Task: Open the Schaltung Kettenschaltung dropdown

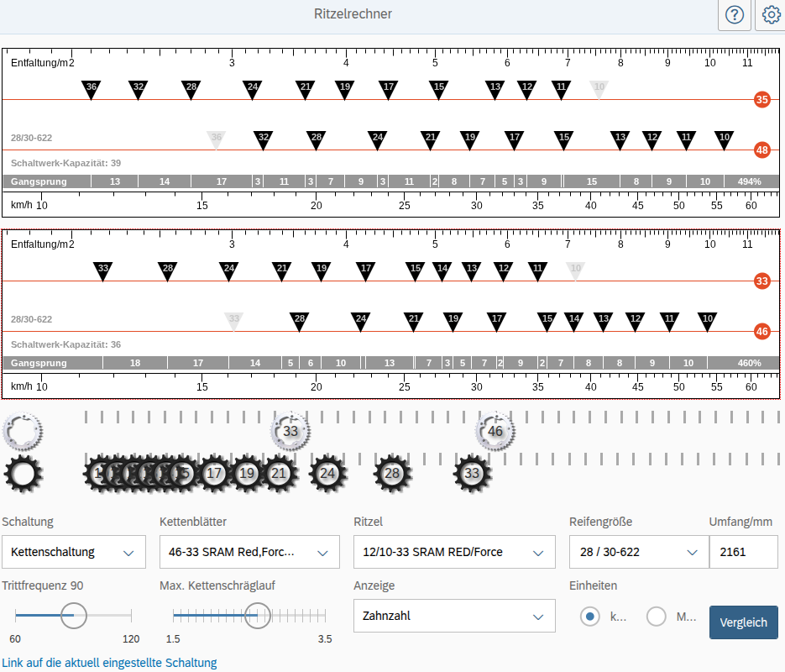Action: (74, 552)
